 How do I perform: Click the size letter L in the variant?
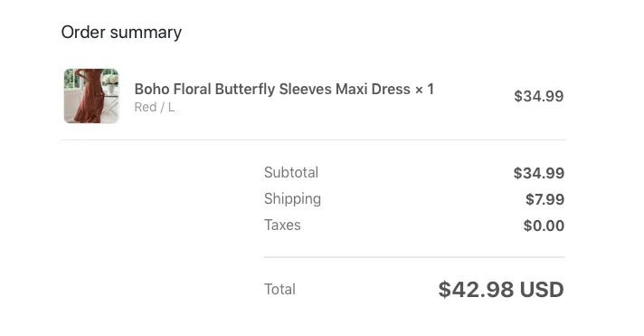(171, 108)
